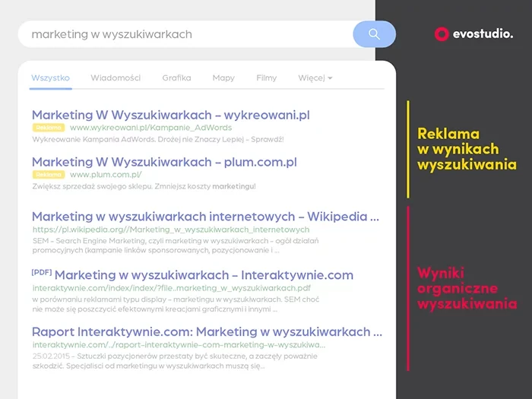The width and height of the screenshot is (532, 399).
Task: Click URL www.plum.com.pl/
Action: tap(106, 175)
